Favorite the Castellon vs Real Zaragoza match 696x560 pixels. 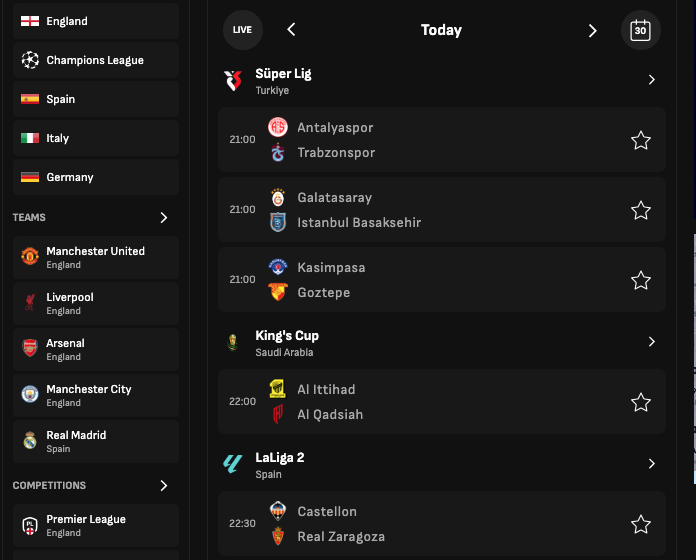(x=641, y=524)
